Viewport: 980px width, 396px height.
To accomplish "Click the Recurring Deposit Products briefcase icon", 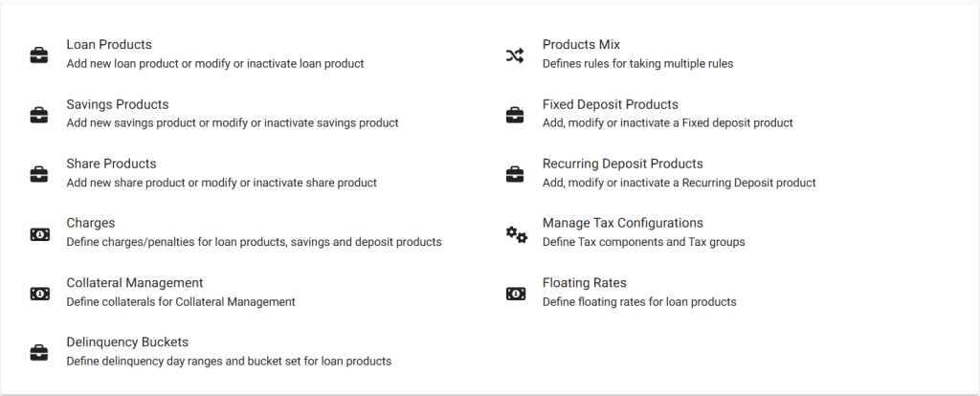I will click(x=515, y=174).
